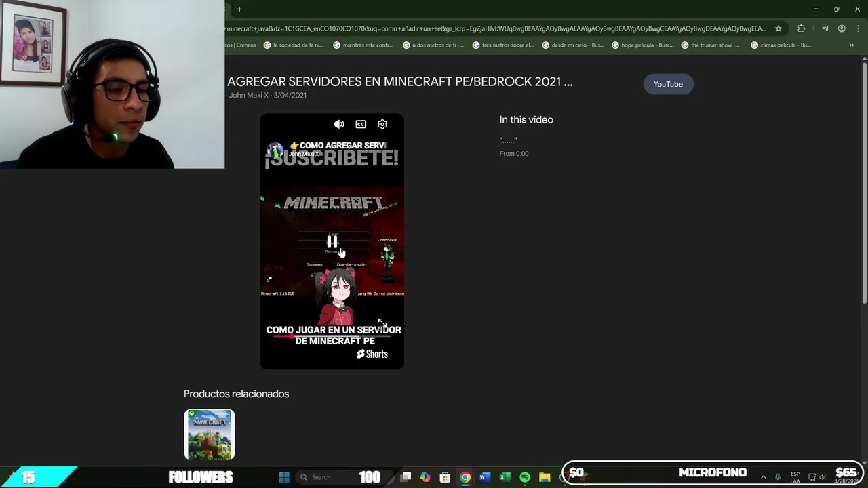The image size is (868, 488).
Task: Open 'the truman show' bookmark
Action: pos(711,45)
